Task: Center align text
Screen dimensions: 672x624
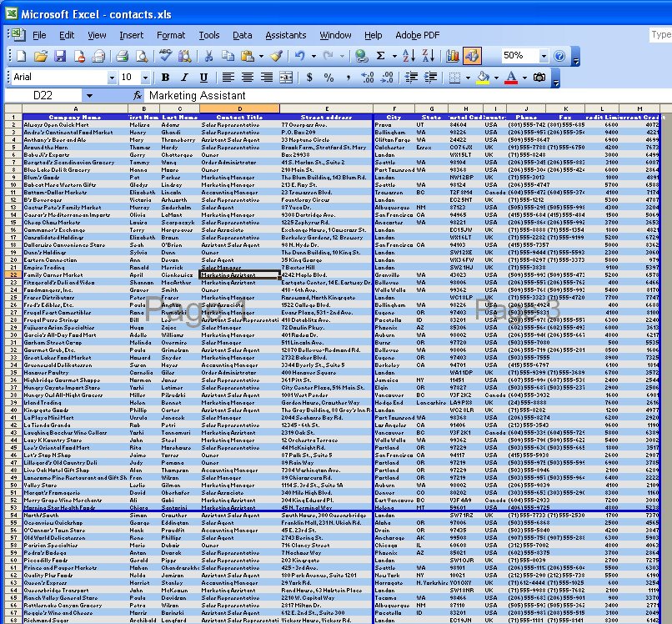Action: [x=247, y=78]
